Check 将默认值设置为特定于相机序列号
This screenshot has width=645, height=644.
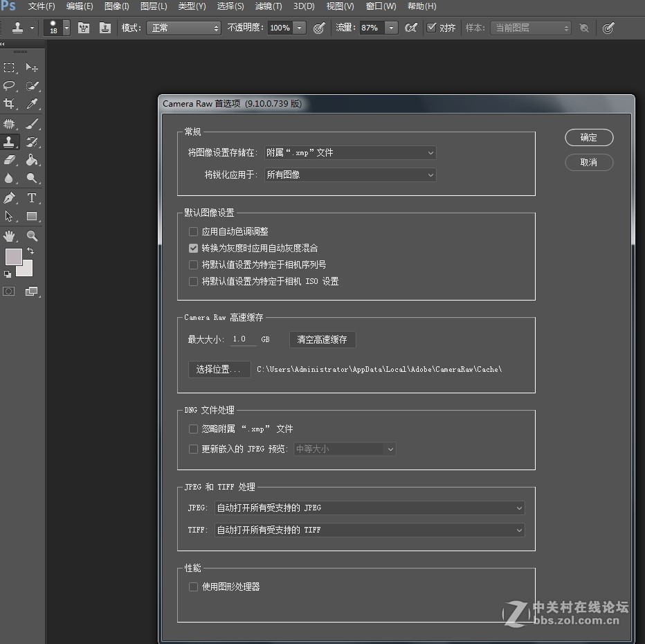coord(193,265)
